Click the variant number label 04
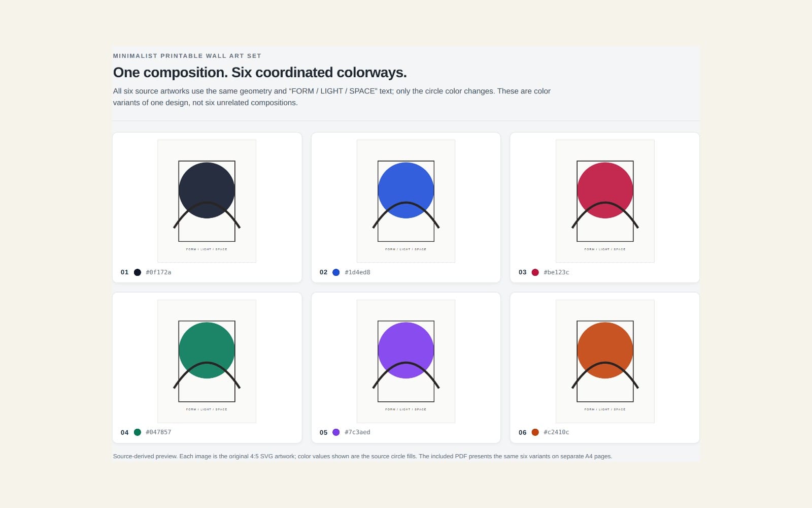This screenshot has height=508, width=812. (124, 432)
